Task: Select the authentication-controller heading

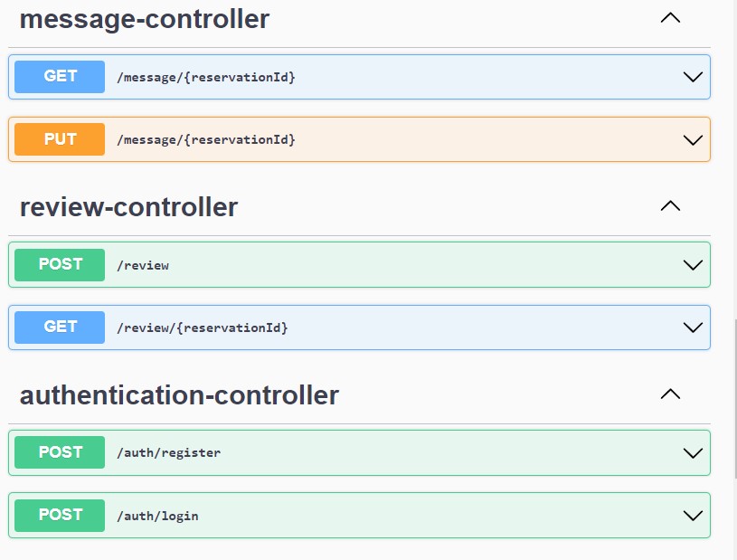Action: tap(179, 395)
